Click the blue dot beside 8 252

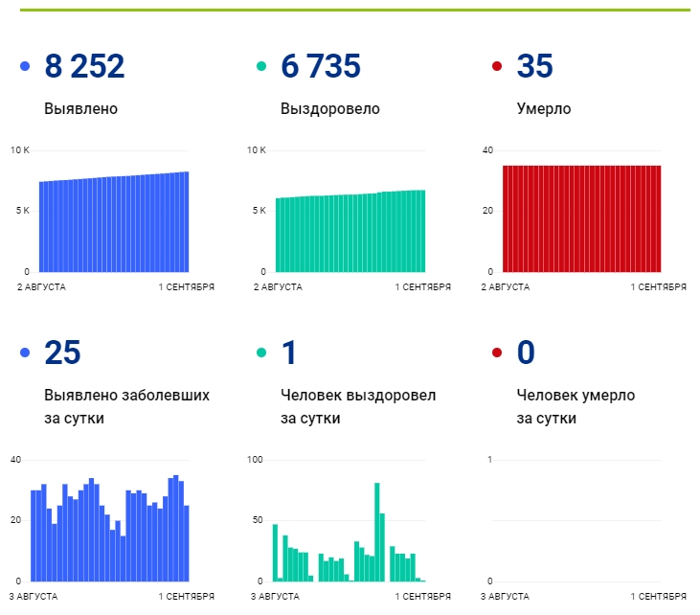pos(25,66)
